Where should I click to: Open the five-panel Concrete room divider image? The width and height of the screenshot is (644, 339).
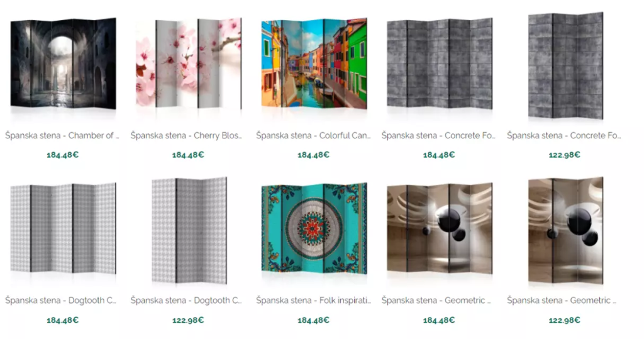(440, 64)
